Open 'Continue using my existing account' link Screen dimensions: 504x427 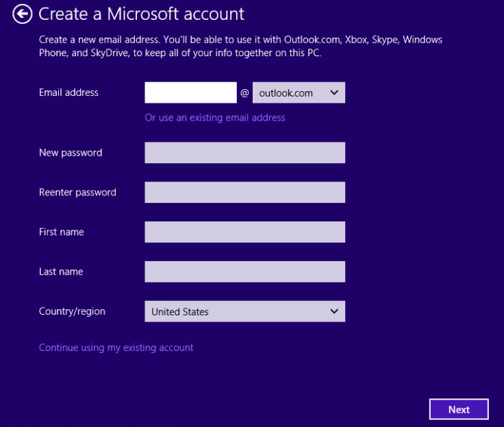[x=116, y=347]
